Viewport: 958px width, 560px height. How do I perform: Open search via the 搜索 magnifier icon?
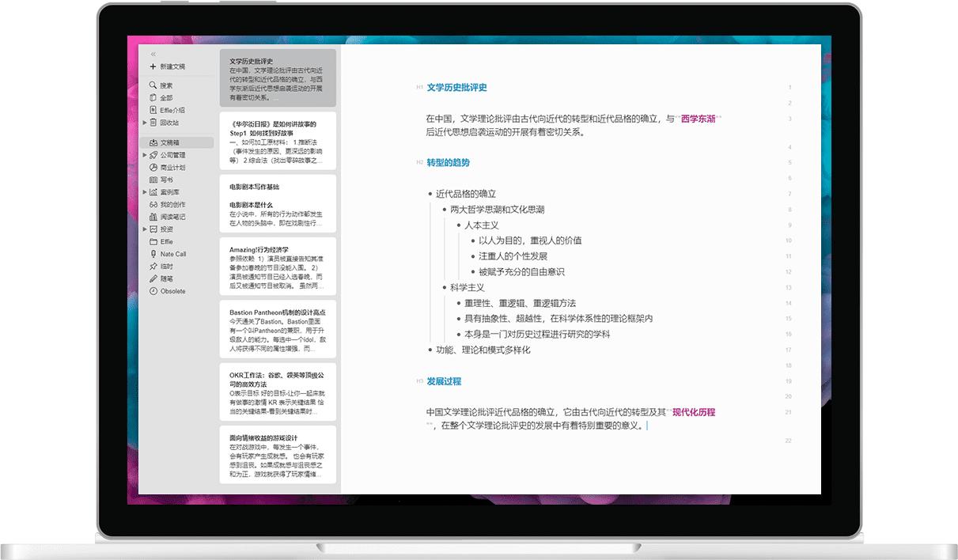pyautogui.click(x=153, y=83)
